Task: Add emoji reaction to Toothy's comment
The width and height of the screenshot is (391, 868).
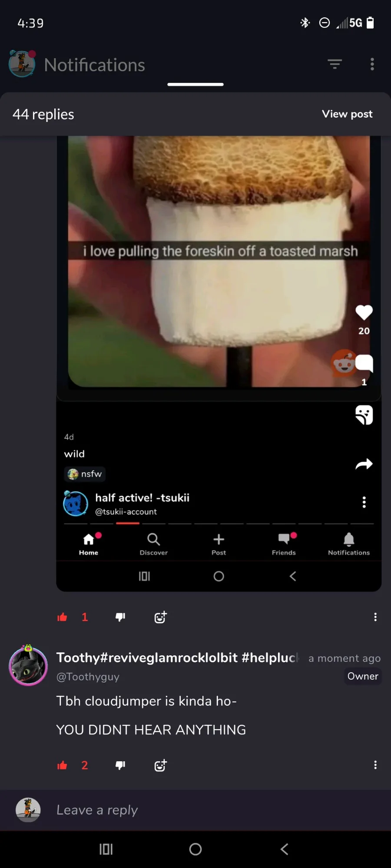Action: [x=161, y=765]
